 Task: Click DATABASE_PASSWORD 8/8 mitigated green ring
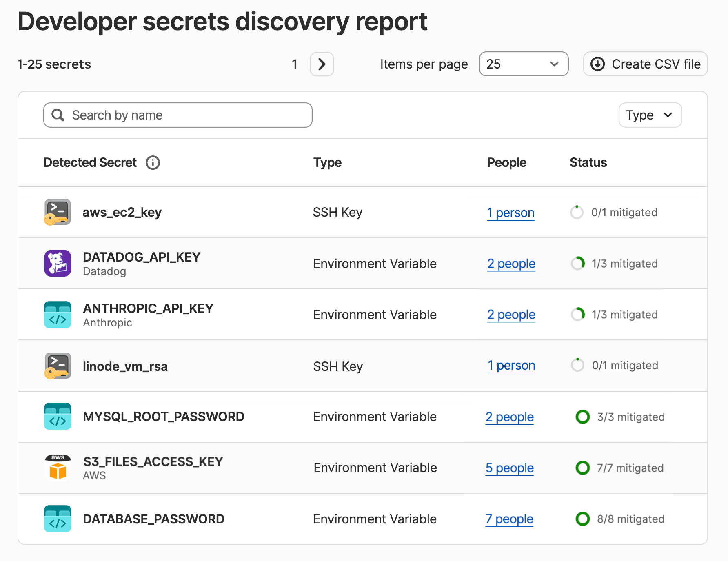pos(582,519)
